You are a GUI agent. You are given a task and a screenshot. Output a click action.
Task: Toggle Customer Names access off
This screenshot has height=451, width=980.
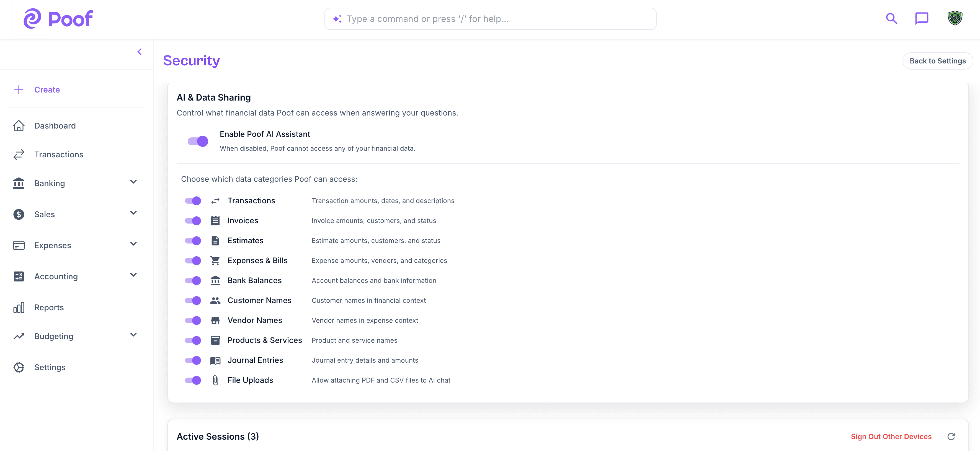coord(193,300)
